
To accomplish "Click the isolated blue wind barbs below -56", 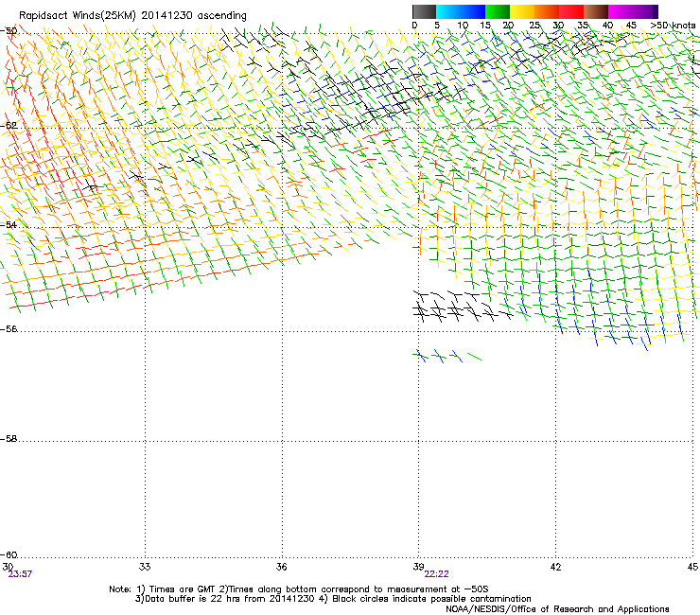I will [446, 356].
